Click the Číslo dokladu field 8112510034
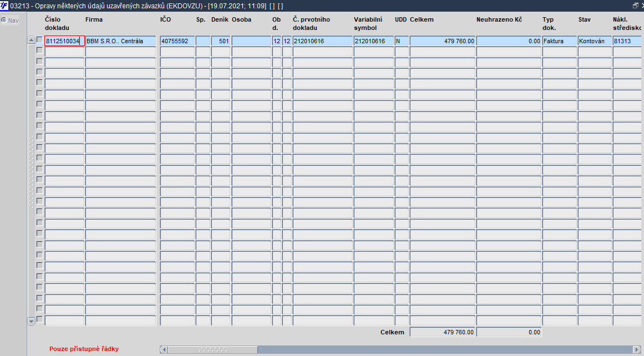This screenshot has height=356, width=644. 64,40
